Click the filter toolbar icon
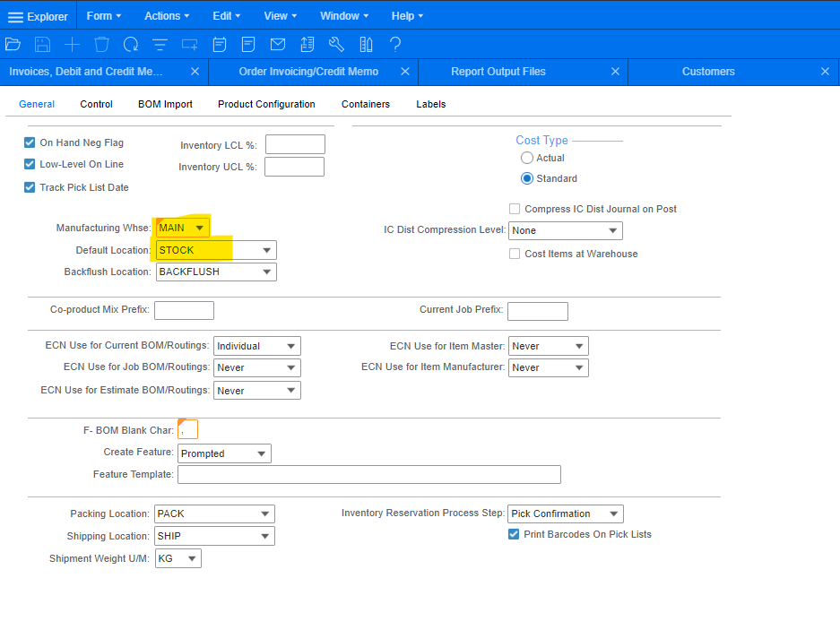 click(160, 44)
